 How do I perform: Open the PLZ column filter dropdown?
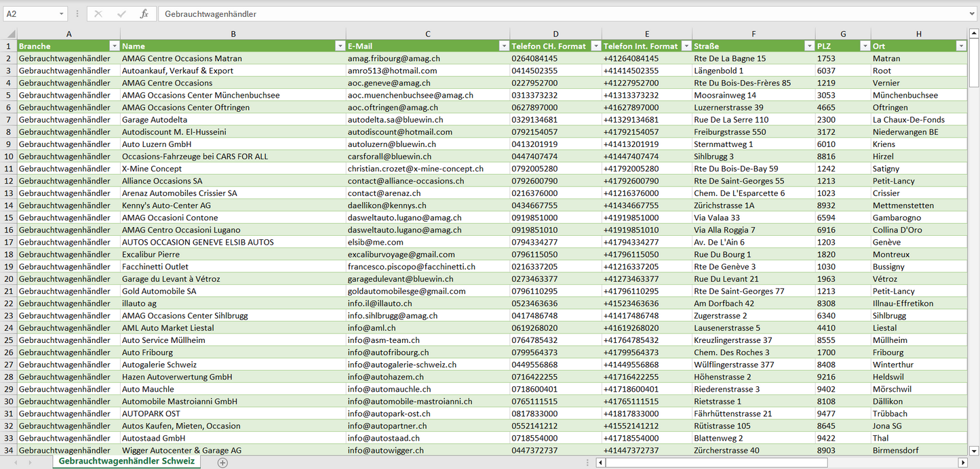click(864, 46)
